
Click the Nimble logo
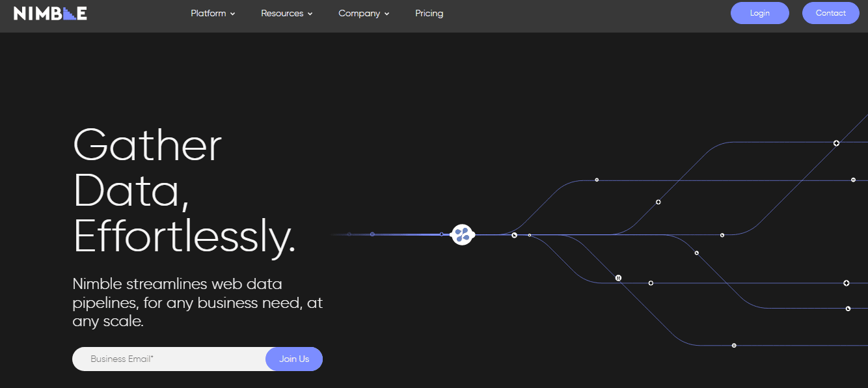50,13
